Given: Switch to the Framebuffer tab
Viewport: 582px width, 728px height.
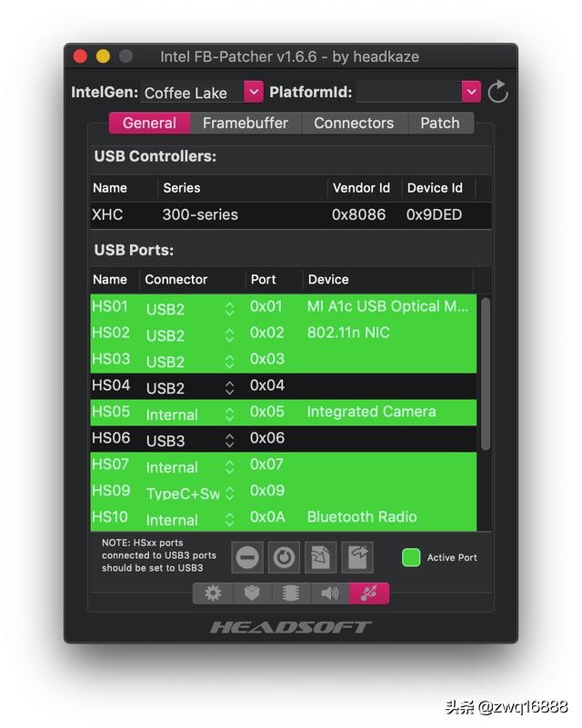Looking at the screenshot, I should coord(245,123).
